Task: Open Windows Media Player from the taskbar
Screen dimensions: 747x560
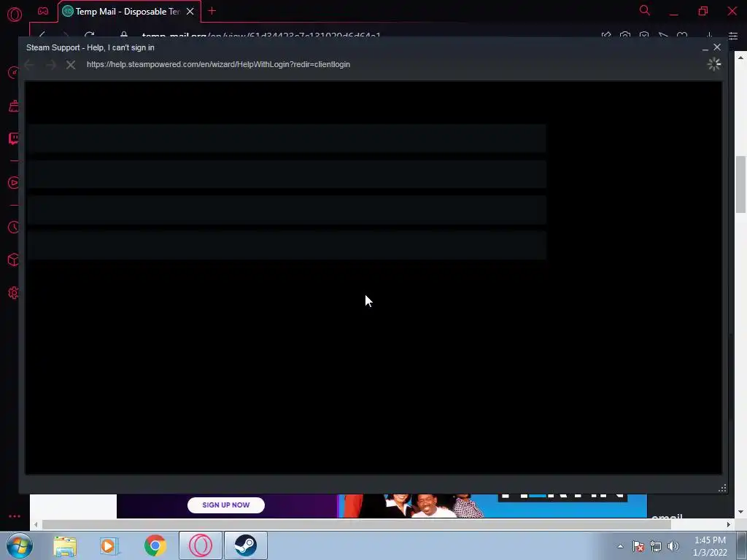Action: tap(109, 545)
